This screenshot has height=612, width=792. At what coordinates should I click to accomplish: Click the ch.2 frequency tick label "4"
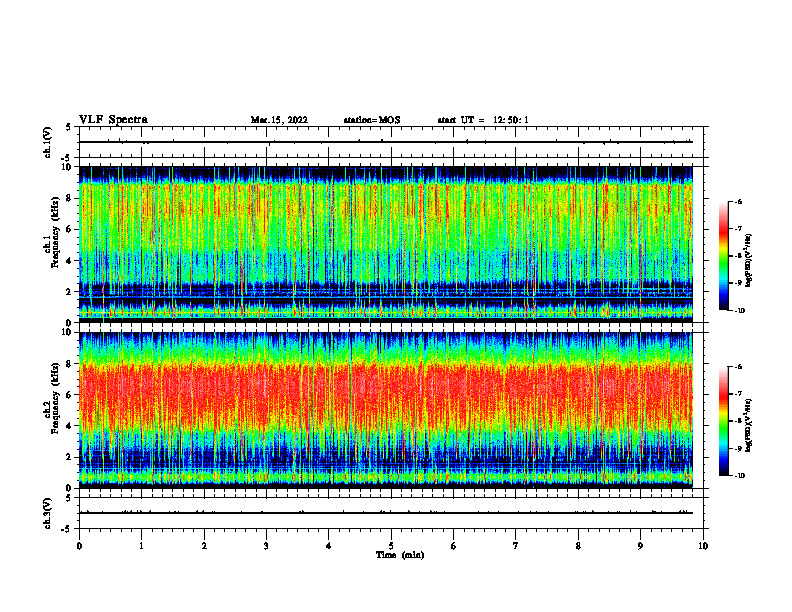pos(70,426)
